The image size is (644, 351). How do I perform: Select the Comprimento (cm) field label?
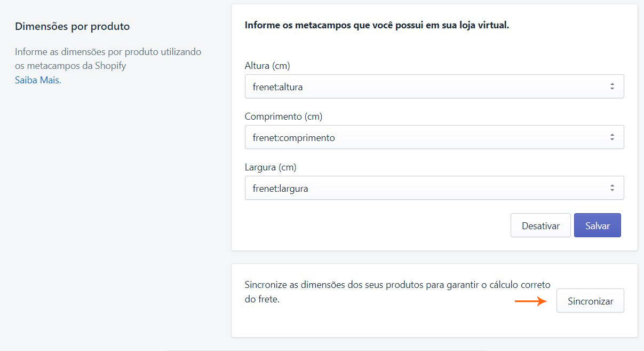(283, 116)
